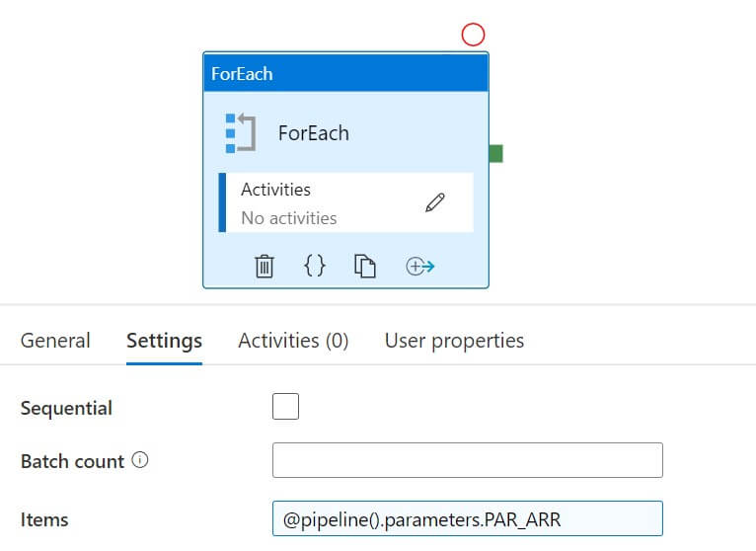Enable the Sequential checkbox
Image resolution: width=756 pixels, height=551 pixels.
(285, 407)
